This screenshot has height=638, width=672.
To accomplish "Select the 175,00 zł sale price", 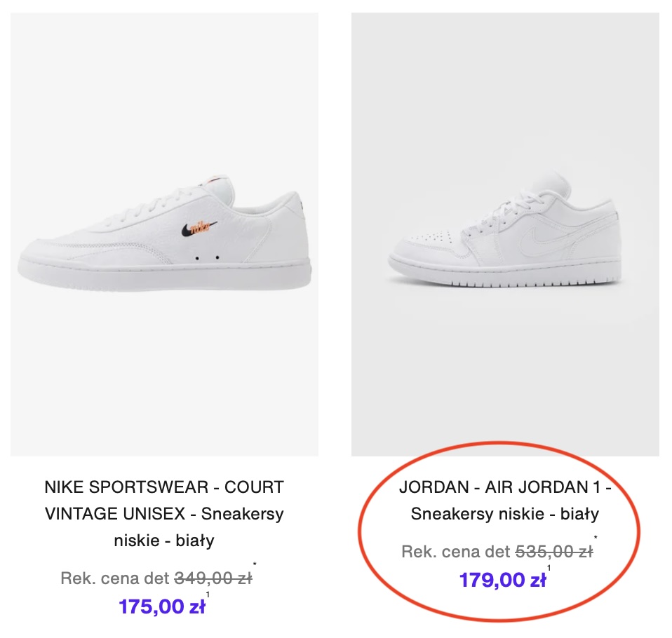I will (x=162, y=606).
